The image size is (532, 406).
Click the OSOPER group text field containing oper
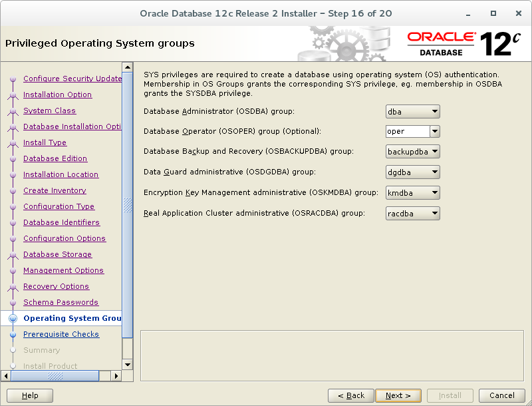[x=408, y=131]
